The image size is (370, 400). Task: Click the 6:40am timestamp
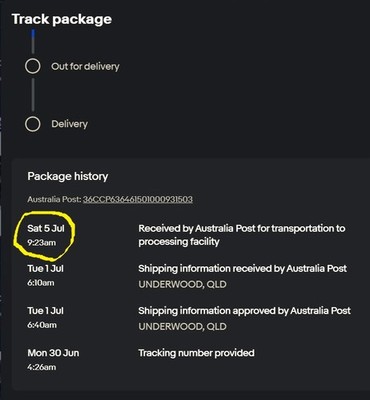pyautogui.click(x=42, y=325)
